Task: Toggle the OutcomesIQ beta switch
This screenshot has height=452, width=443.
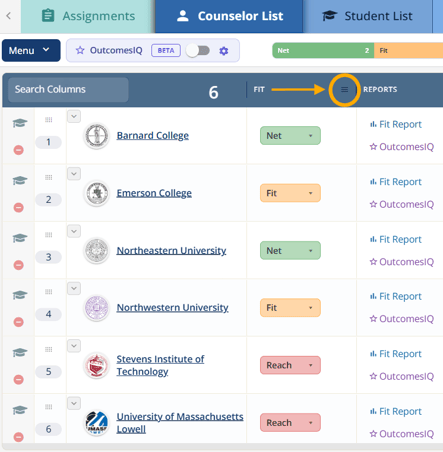Action: coord(198,51)
